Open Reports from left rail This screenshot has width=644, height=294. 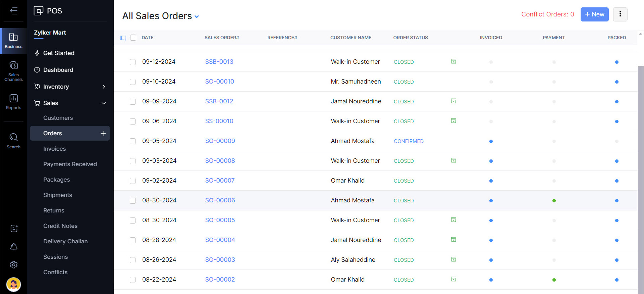pyautogui.click(x=13, y=102)
